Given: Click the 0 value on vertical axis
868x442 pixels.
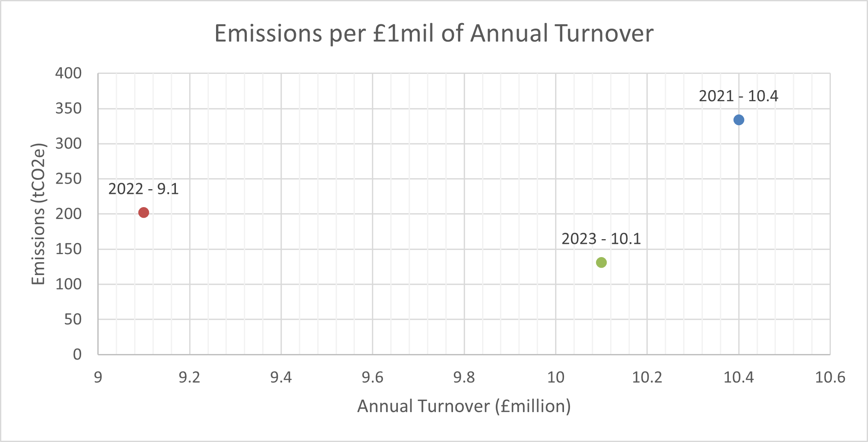Looking at the screenshot, I should point(77,354).
